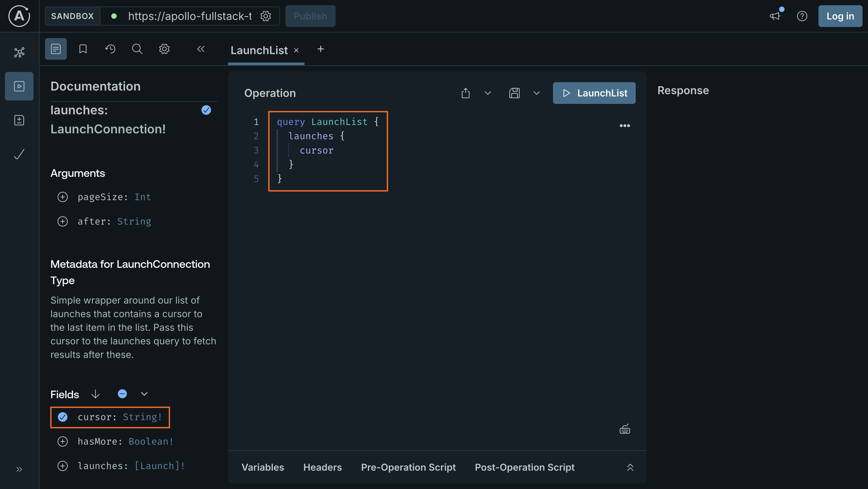Image resolution: width=868 pixels, height=489 pixels.
Task: Open saved operations bookmarks
Action: coord(83,49)
